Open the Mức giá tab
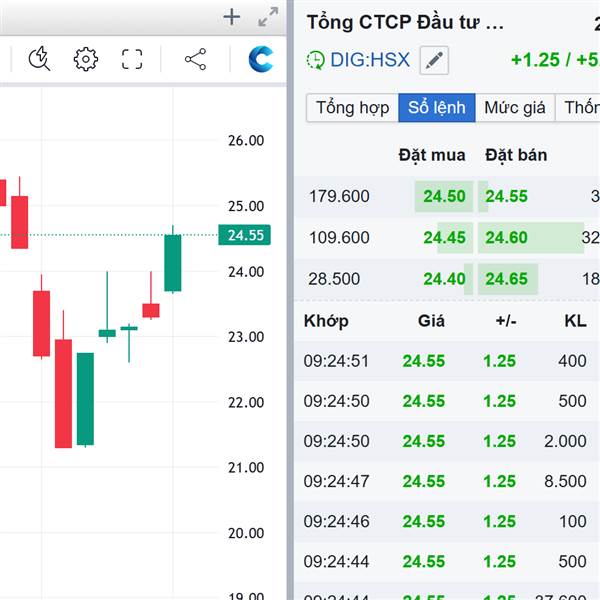 click(515, 108)
